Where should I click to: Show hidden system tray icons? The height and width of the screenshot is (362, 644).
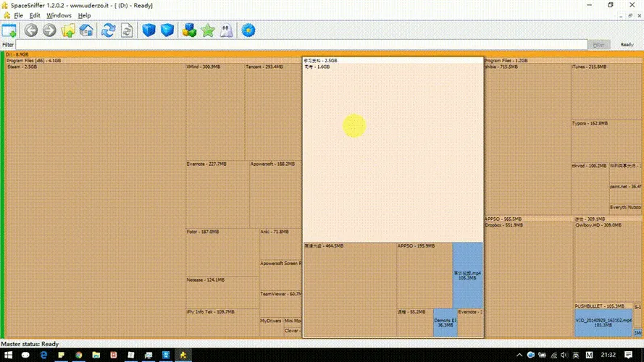click(519, 355)
